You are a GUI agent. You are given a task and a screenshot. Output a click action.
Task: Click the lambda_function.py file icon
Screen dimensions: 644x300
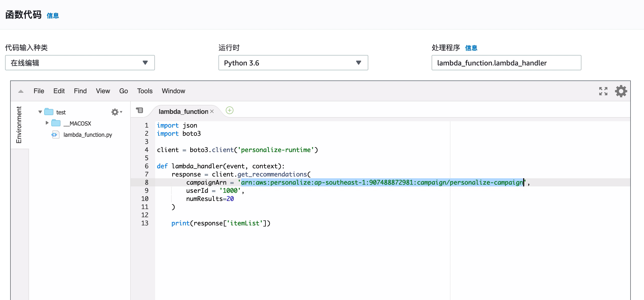pos(55,134)
